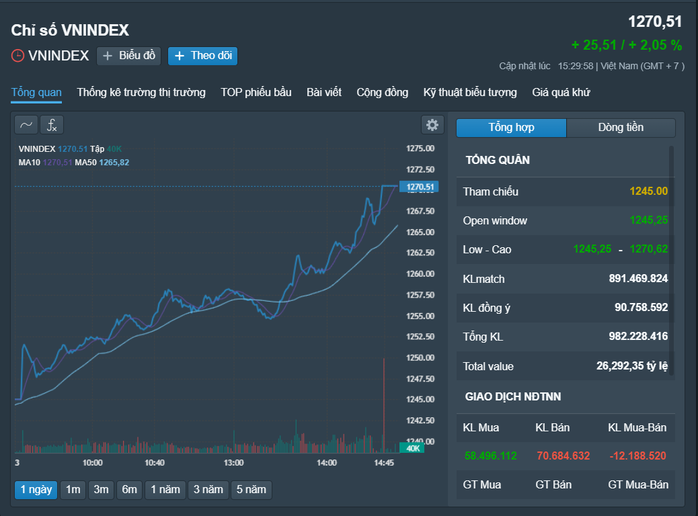Open the Cộng đồng tab

coord(382,93)
